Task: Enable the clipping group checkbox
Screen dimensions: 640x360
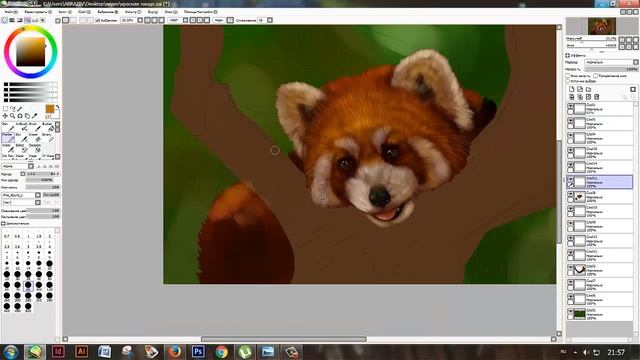Action: 596,76
